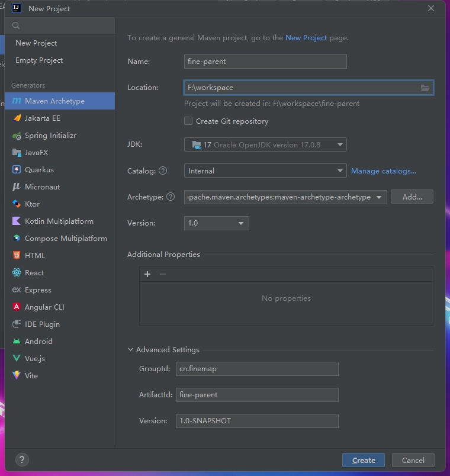Image resolution: width=450 pixels, height=476 pixels.
Task: Select Empty Project in the sidebar
Action: [x=39, y=60]
